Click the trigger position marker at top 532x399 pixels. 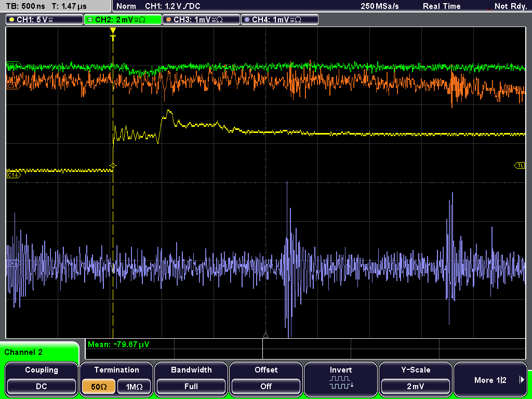pyautogui.click(x=113, y=34)
